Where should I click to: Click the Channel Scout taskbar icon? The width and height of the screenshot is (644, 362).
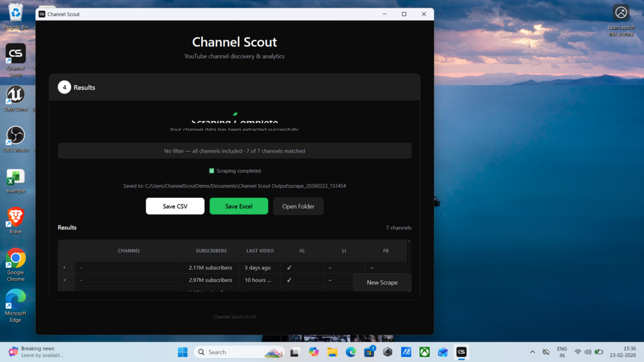[461, 352]
